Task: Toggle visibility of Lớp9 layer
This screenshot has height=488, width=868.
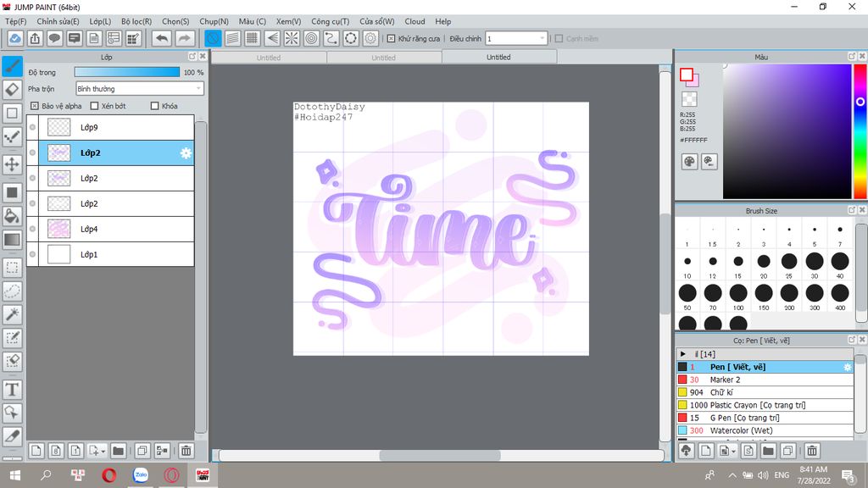Action: coord(33,127)
